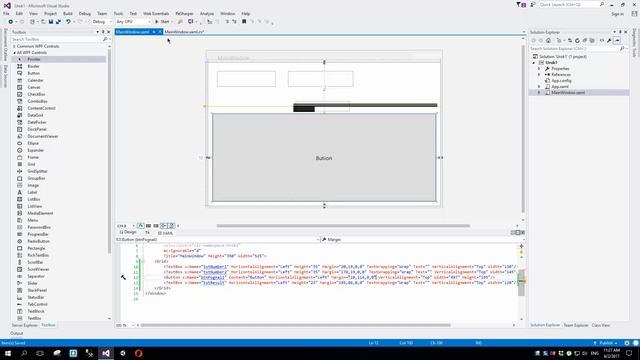Select TextBlock control in Toolbox
640x360 pixels.
tap(36, 311)
